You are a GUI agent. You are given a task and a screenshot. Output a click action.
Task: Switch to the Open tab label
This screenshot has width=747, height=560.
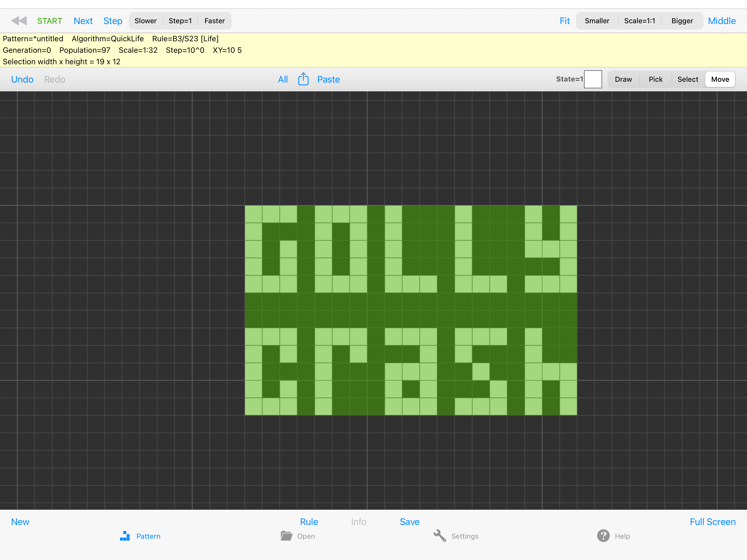tap(306, 536)
